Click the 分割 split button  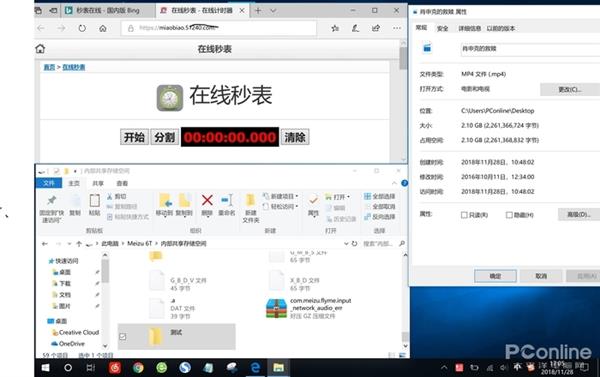click(x=165, y=137)
